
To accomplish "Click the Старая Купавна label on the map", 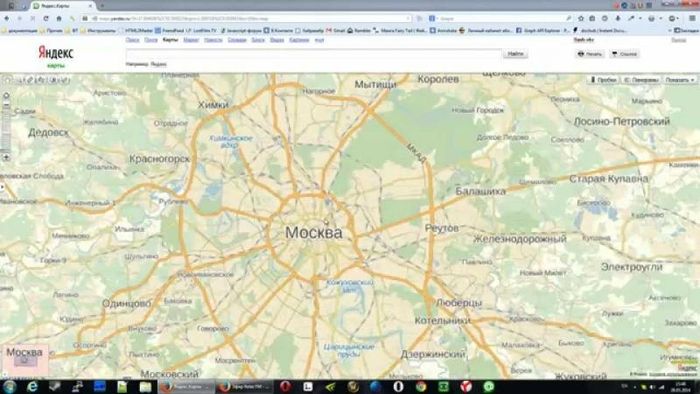I will coord(608,179).
